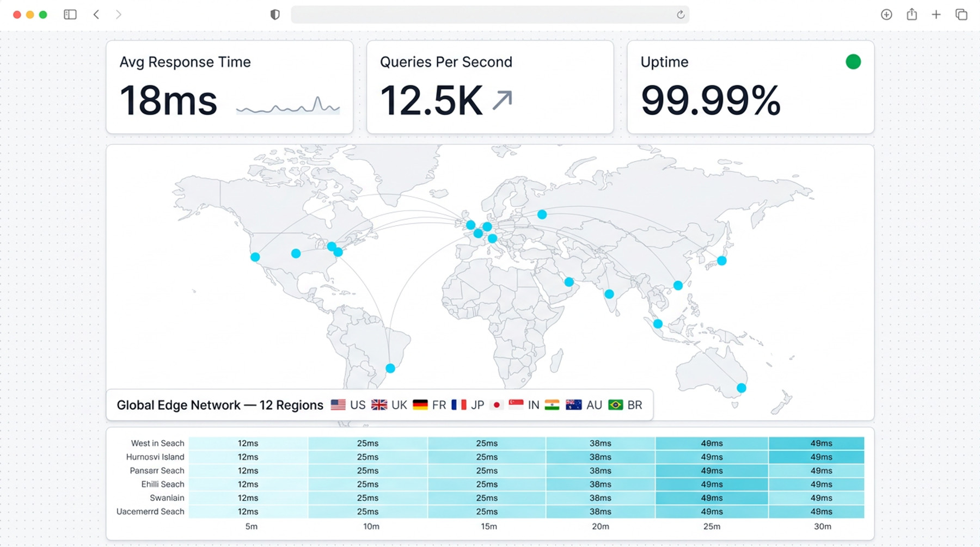This screenshot has height=547, width=980.
Task: Toggle the browser sidebar panel icon
Action: coord(70,15)
